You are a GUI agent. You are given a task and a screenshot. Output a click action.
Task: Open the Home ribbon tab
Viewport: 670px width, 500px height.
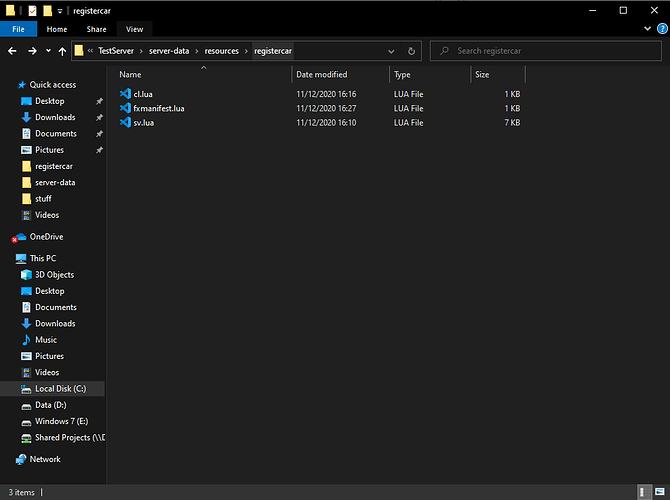tap(57, 29)
